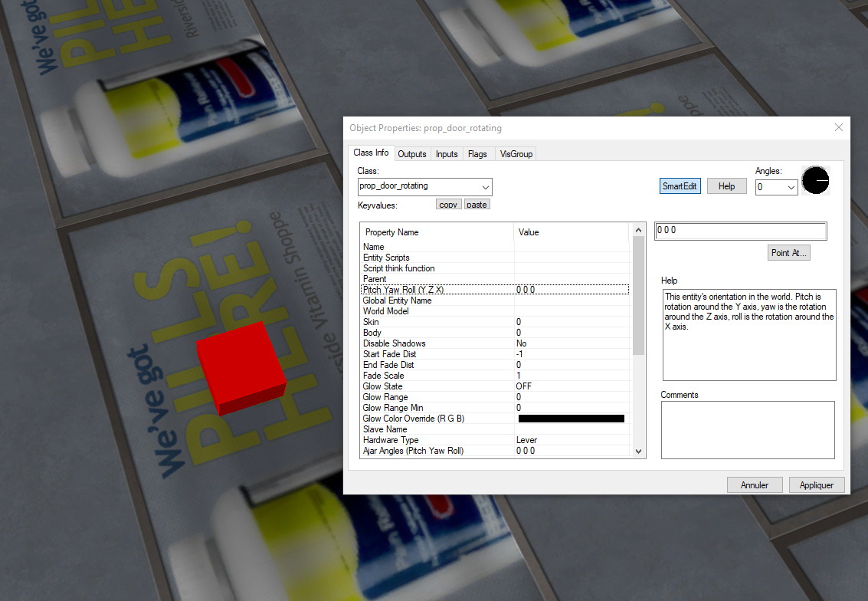Viewport: 868px width, 601px height.
Task: Switch to the Outputs tab
Action: (412, 154)
